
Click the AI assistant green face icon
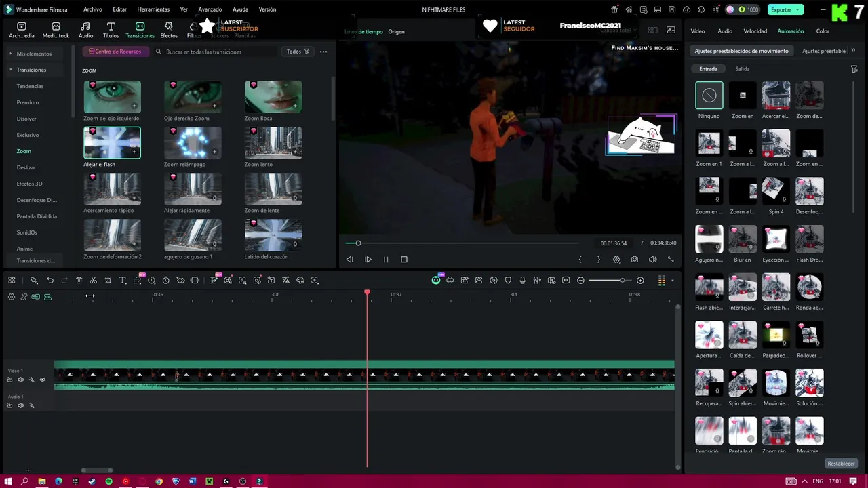pos(436,281)
